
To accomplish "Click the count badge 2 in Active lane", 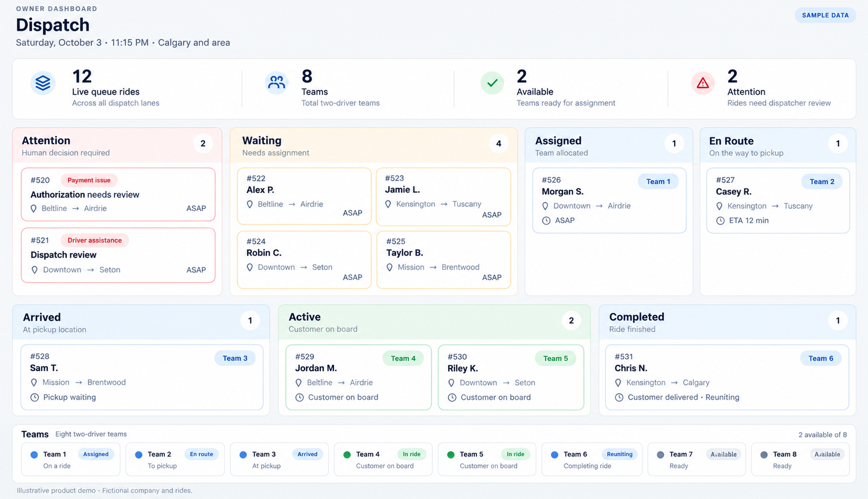I will [x=571, y=321].
